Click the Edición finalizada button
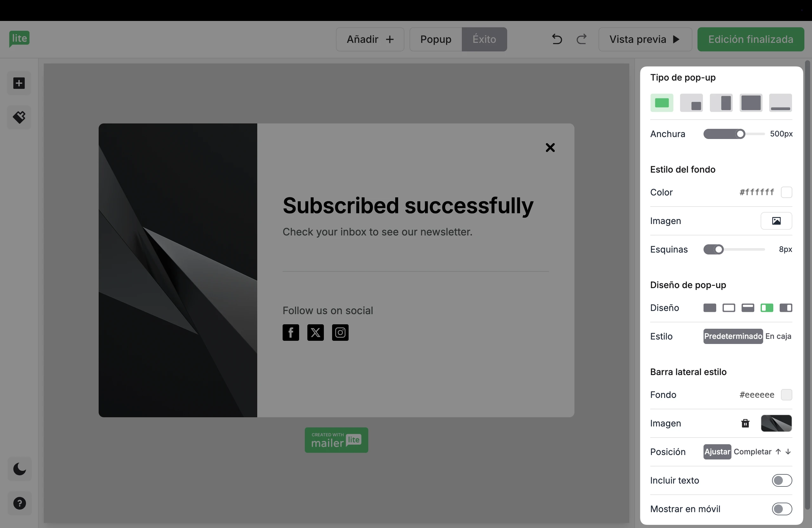 tap(750, 39)
